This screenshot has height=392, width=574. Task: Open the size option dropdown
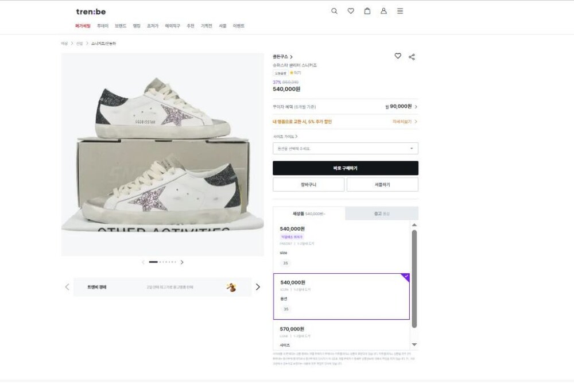tap(345, 149)
